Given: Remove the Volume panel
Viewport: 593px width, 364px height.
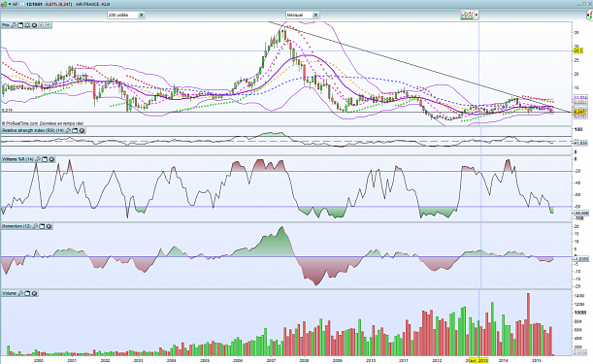Looking at the screenshot, I should (x=34, y=293).
